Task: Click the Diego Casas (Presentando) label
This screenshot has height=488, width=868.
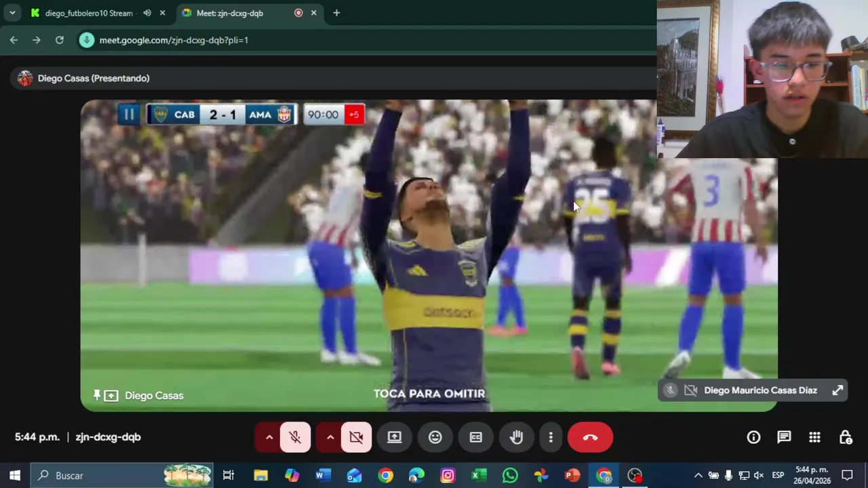Action: point(94,79)
